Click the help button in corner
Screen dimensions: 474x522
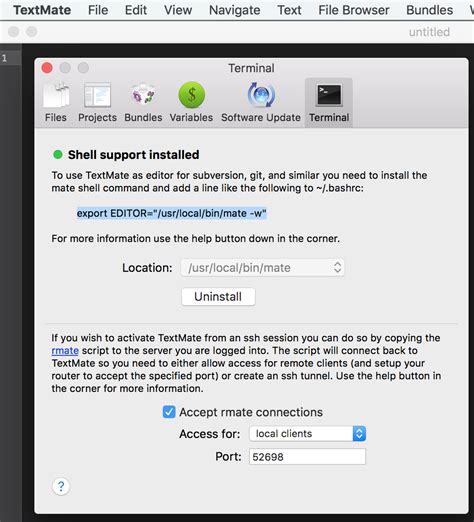pyautogui.click(x=61, y=486)
